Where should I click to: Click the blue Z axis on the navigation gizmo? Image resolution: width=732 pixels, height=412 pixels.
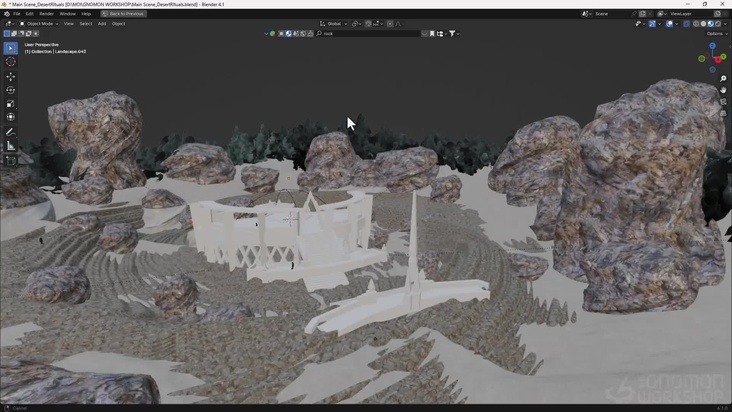712,46
